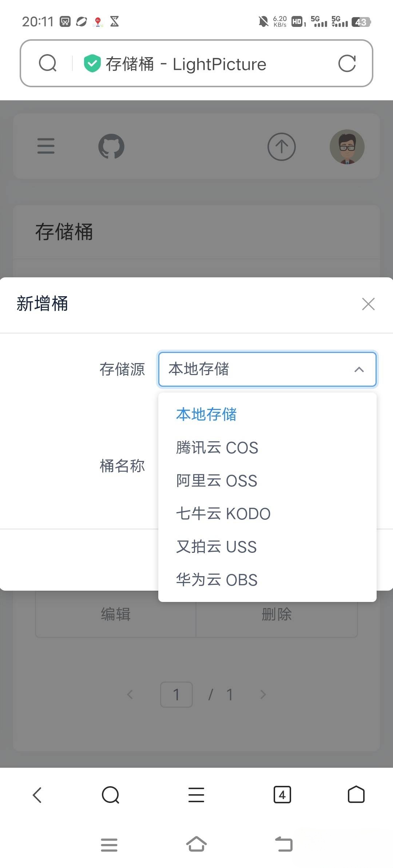Tap browser back arrow in bottom bar

(x=37, y=795)
